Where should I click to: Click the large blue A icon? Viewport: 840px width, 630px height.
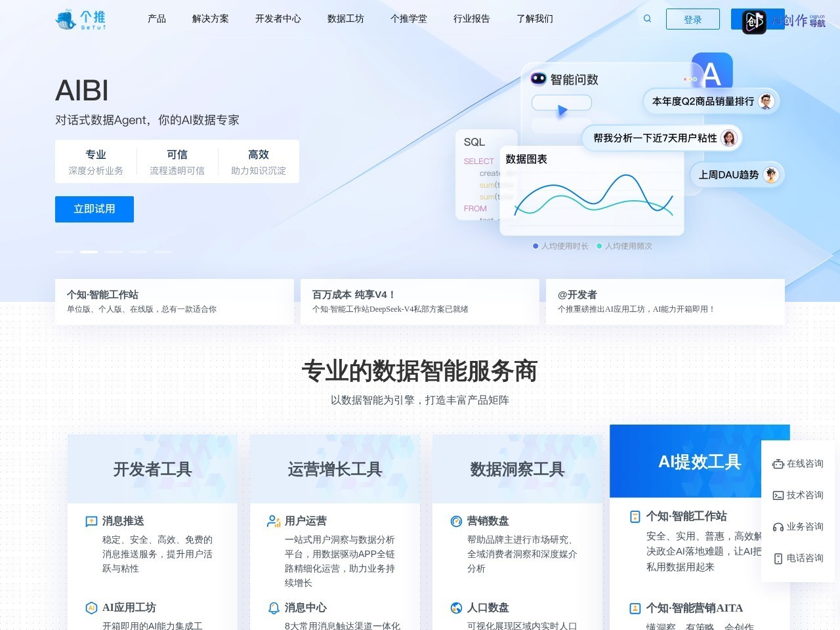pyautogui.click(x=712, y=72)
